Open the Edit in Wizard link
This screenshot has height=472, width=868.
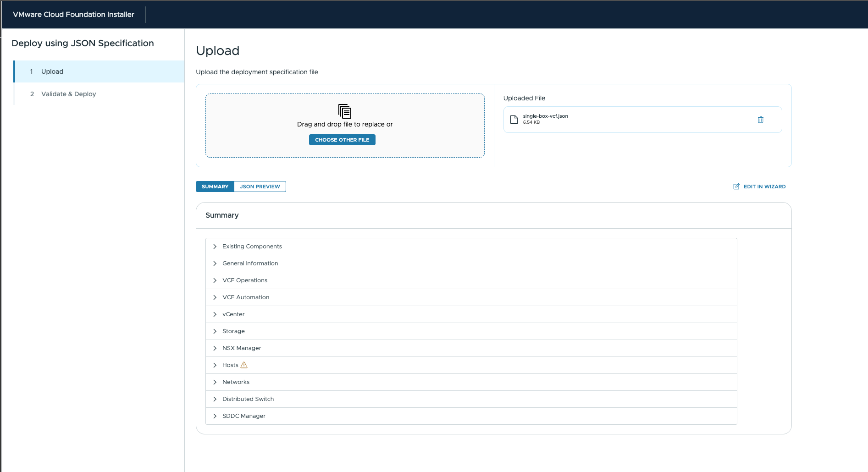tap(764, 187)
